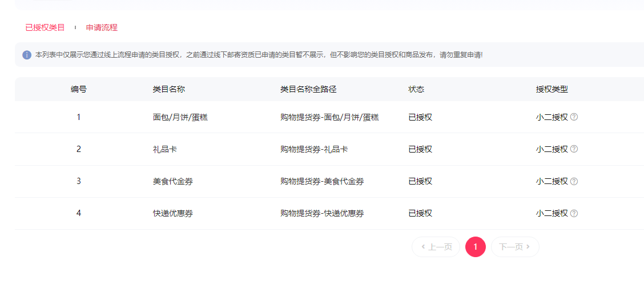The image size is (644, 304).
Task: Click path 购物提货券-美食代金券
Action: 322,181
